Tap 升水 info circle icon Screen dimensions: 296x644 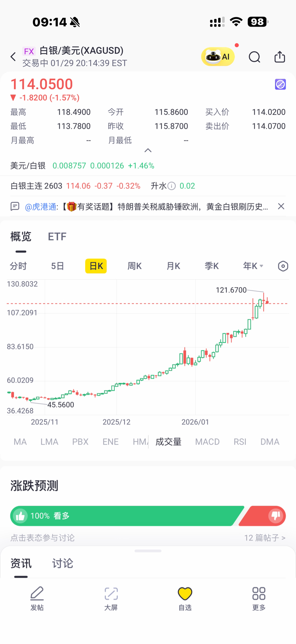(x=172, y=186)
